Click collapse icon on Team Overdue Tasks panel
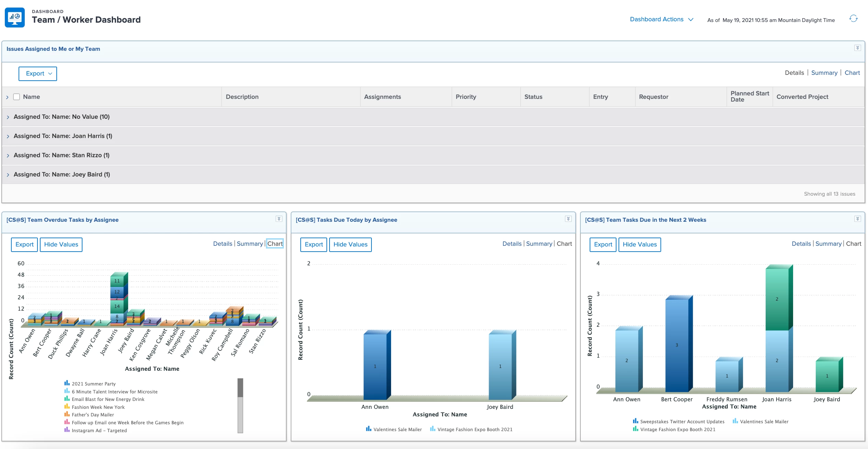 click(x=279, y=219)
